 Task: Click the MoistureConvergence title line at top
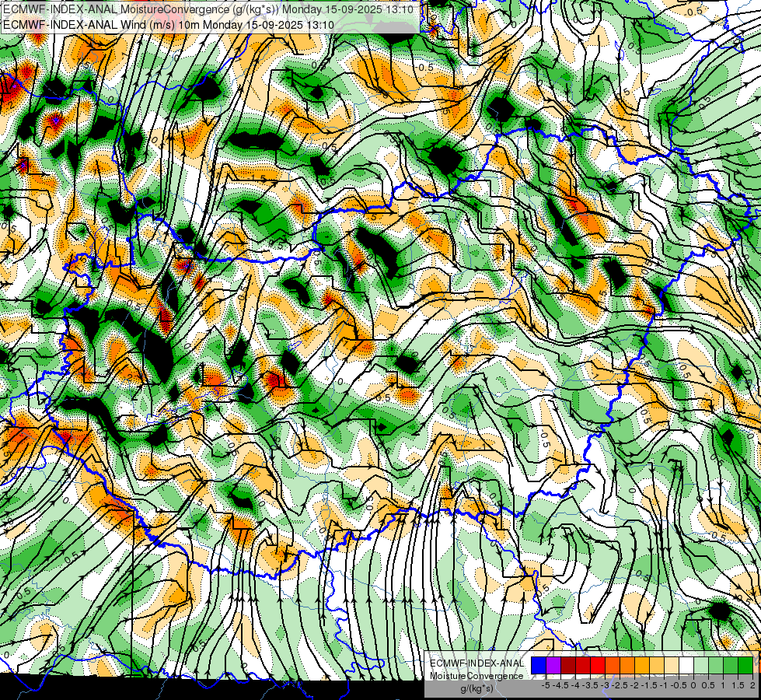[x=208, y=9]
